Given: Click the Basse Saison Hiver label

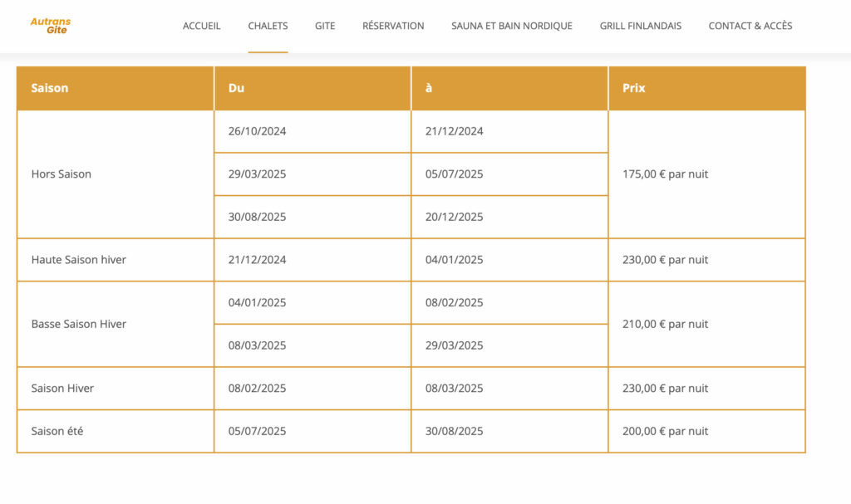Looking at the screenshot, I should [79, 324].
